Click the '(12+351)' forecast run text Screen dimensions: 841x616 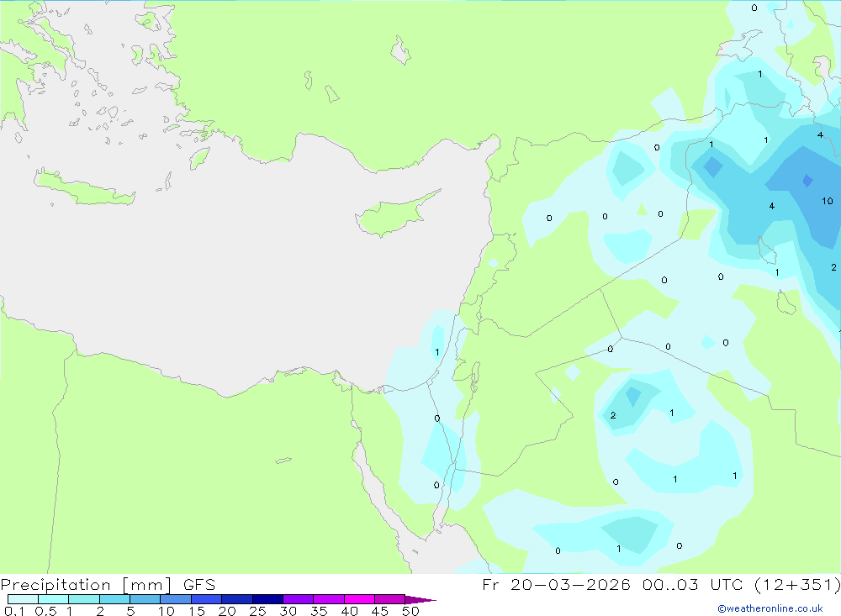pyautogui.click(x=797, y=584)
